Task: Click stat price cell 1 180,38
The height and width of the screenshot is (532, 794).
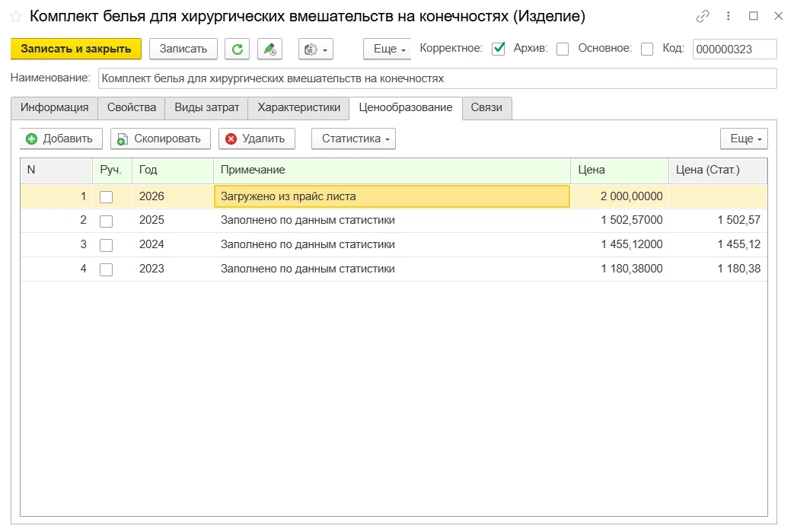Action: coord(718,269)
